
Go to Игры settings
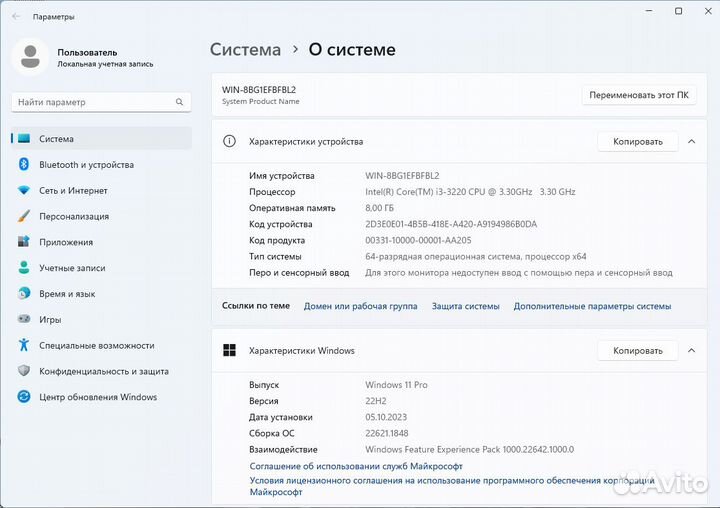point(101,319)
